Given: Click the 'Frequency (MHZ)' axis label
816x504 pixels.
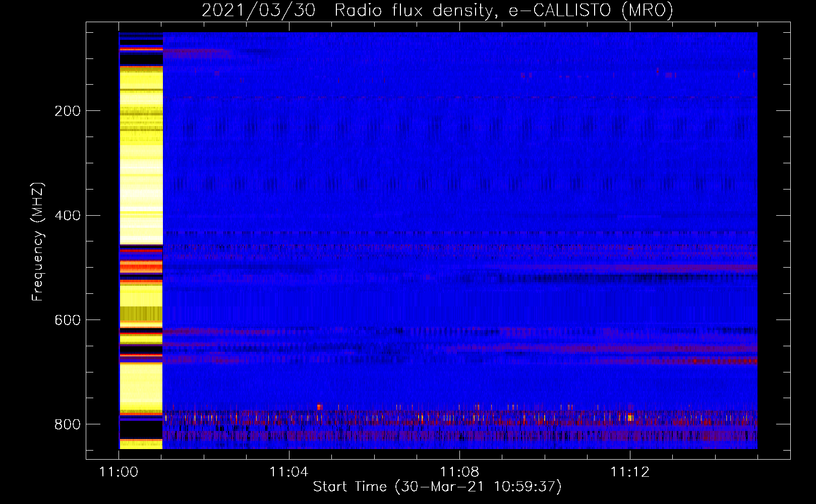Looking at the screenshot, I should click(x=38, y=241).
